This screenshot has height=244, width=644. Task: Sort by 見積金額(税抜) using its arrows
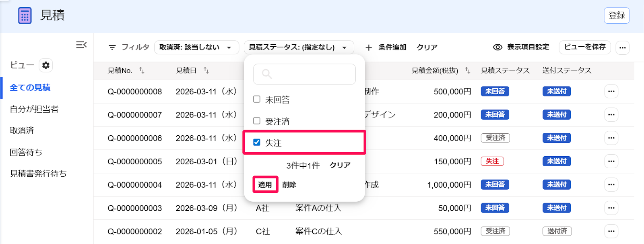pos(467,70)
